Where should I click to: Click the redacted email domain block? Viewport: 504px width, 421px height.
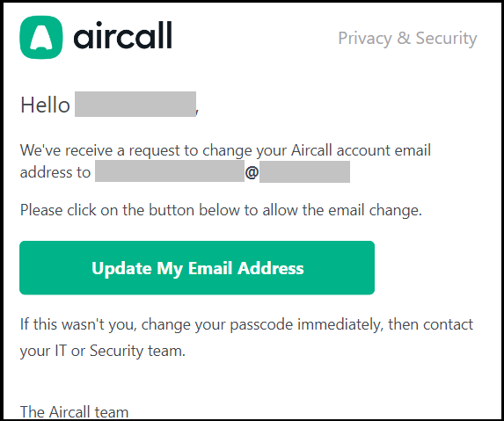(304, 171)
